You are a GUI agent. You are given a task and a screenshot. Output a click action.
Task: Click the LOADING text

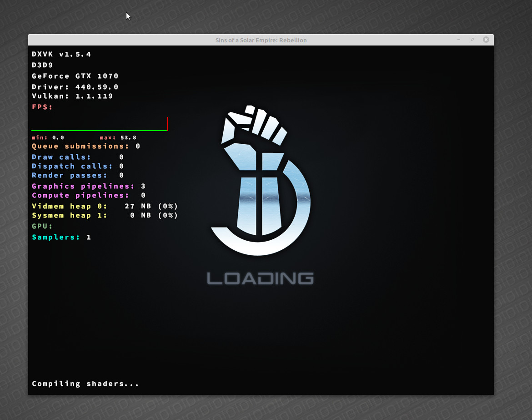[260, 278]
